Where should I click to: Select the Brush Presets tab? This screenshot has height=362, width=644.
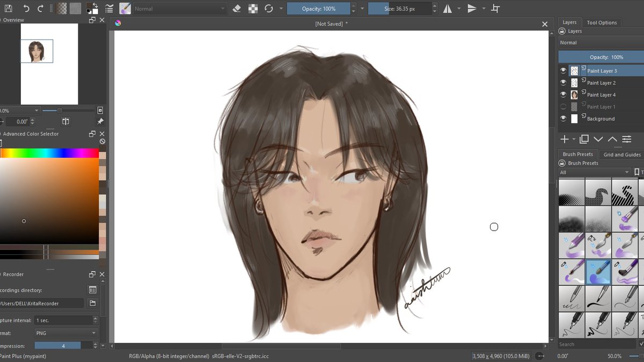pos(577,154)
